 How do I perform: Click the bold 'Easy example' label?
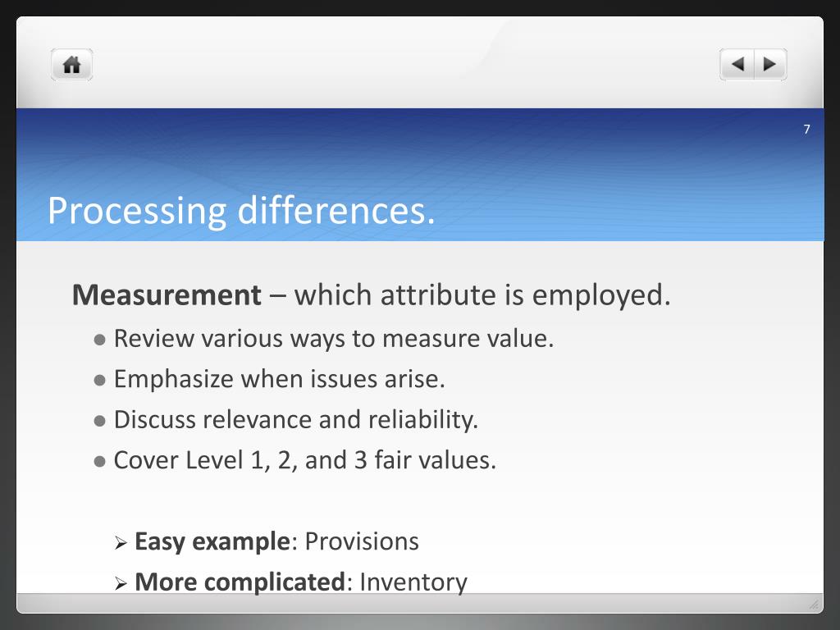212,541
